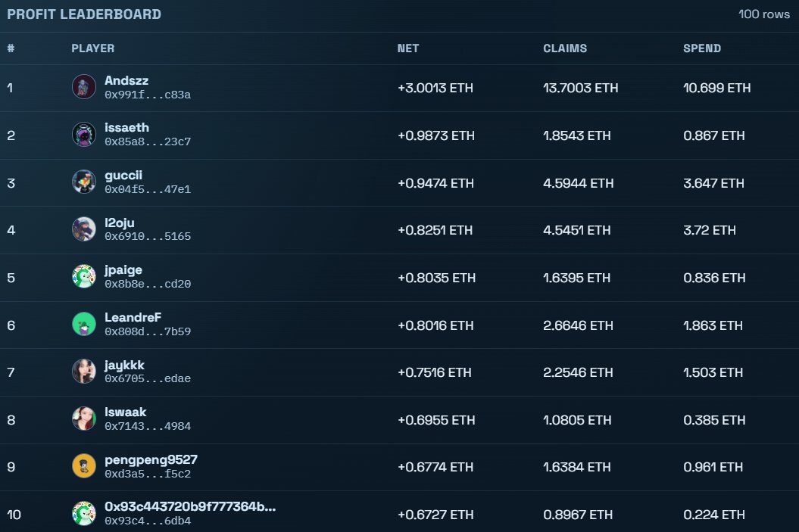Select pengpeng9527's yellow avatar
The width and height of the screenshot is (799, 532).
84,466
